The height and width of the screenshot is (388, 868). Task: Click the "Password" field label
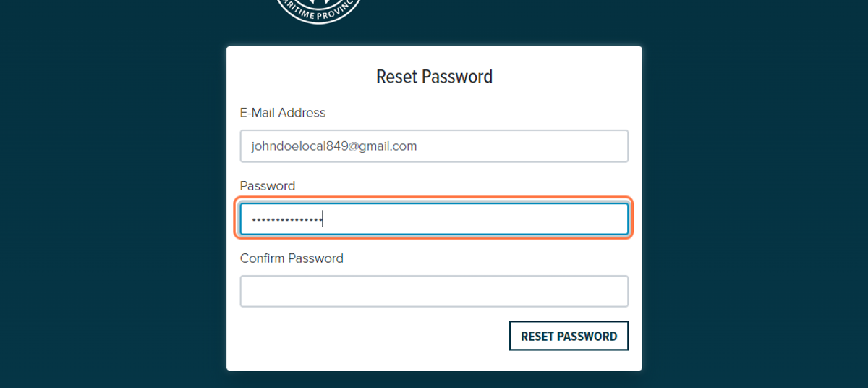pyautogui.click(x=268, y=186)
